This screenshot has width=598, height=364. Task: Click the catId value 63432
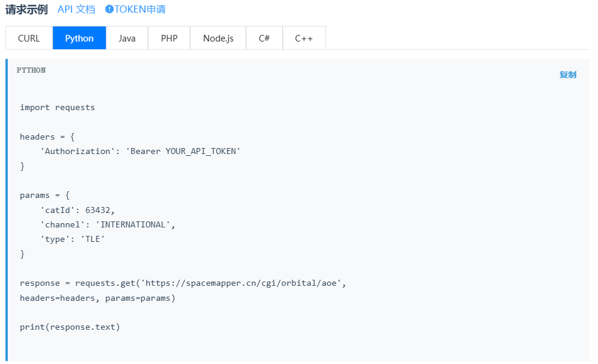99,210
